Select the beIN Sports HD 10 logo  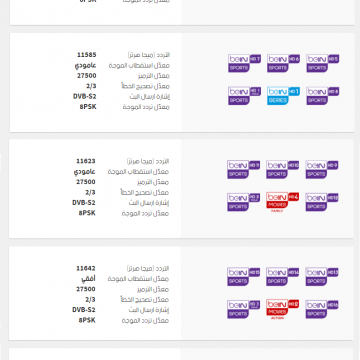point(282,169)
